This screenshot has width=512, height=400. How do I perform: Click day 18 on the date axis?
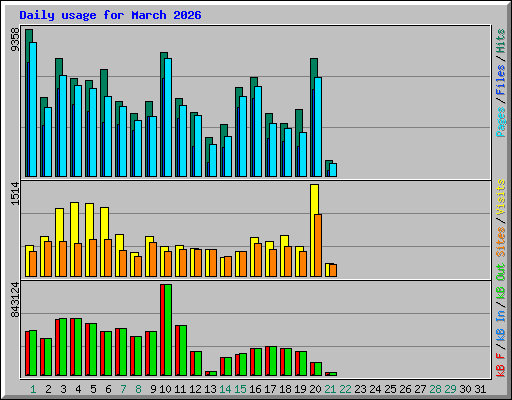point(285,389)
